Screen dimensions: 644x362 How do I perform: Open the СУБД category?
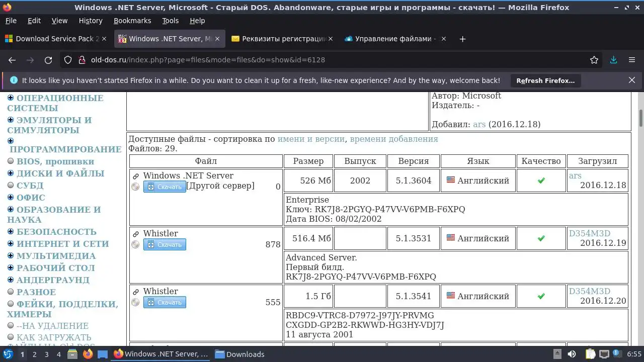pos(30,186)
